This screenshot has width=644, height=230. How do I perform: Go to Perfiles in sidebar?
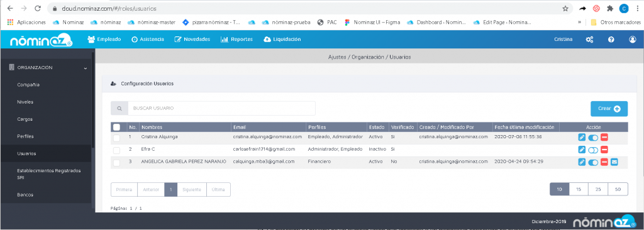[25, 136]
